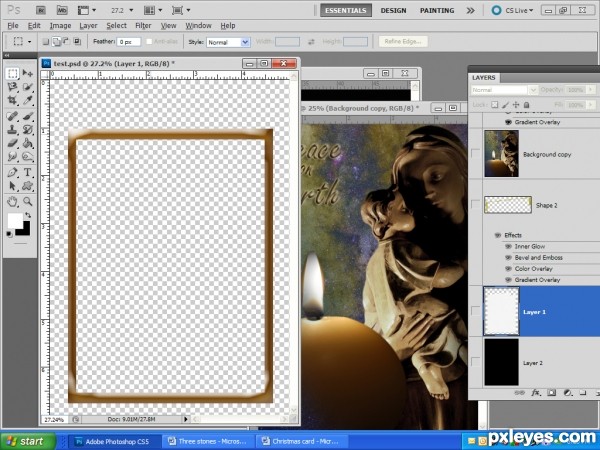The image size is (600, 450).
Task: Launch Bridge from the application bar
Action: click(x=41, y=10)
